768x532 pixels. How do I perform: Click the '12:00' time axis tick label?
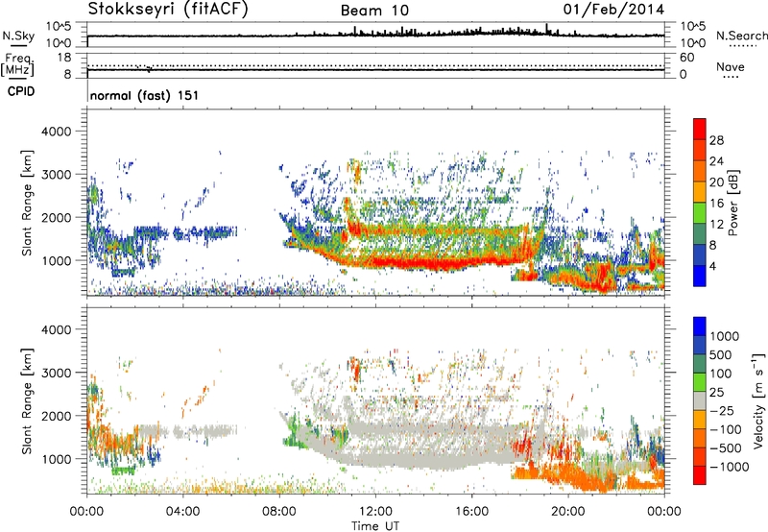point(375,512)
